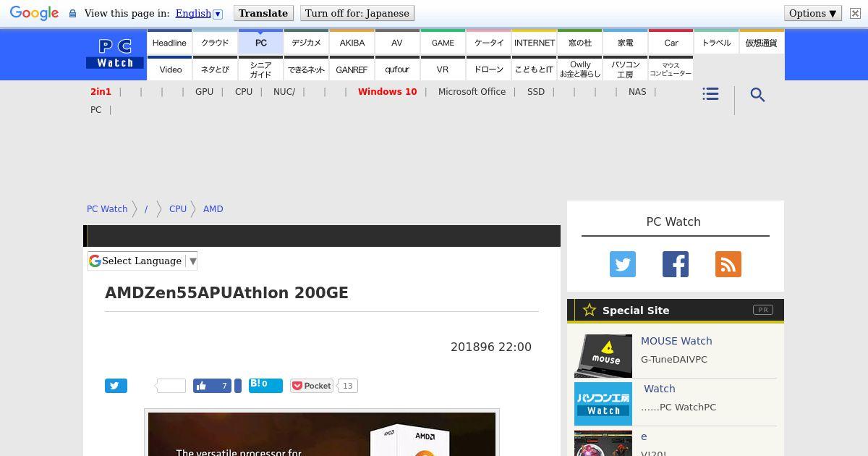Select the パソコン工房 nav tab
Image resolution: width=868 pixels, height=456 pixels.
(x=626, y=69)
